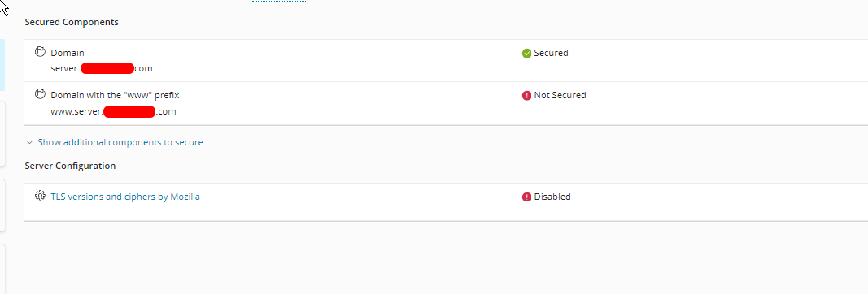The image size is (868, 294).
Task: Click the "Domain with the www prefix" label
Action: 116,95
